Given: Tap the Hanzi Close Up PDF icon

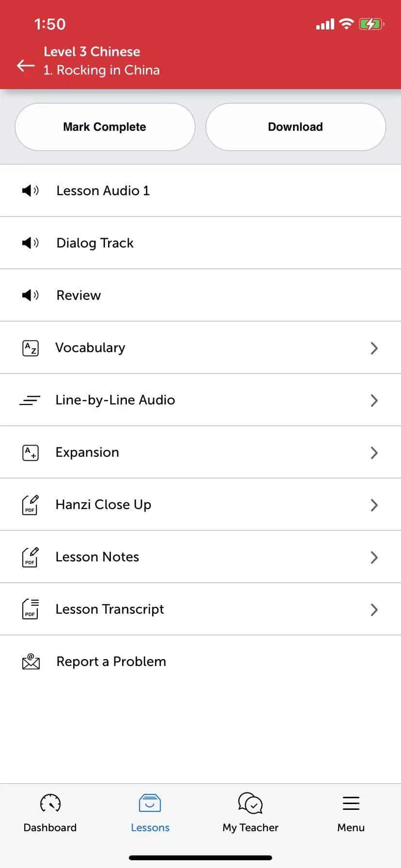Looking at the screenshot, I should pyautogui.click(x=31, y=505).
